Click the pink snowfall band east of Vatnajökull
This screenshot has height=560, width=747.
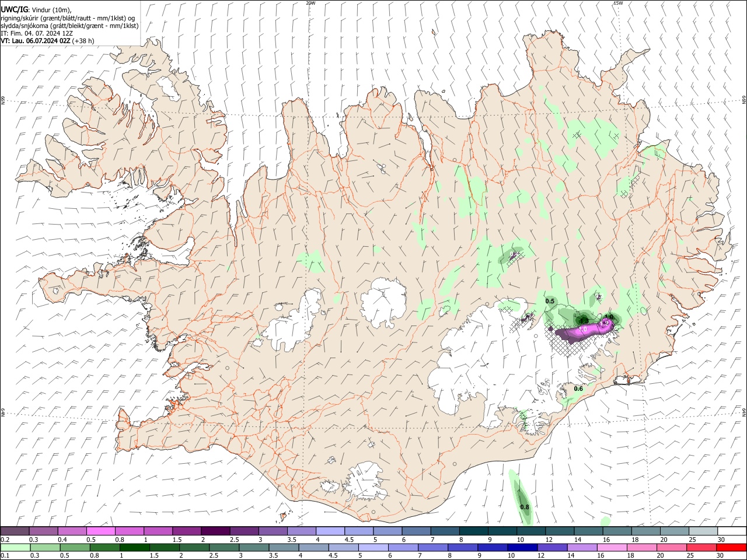point(584,331)
